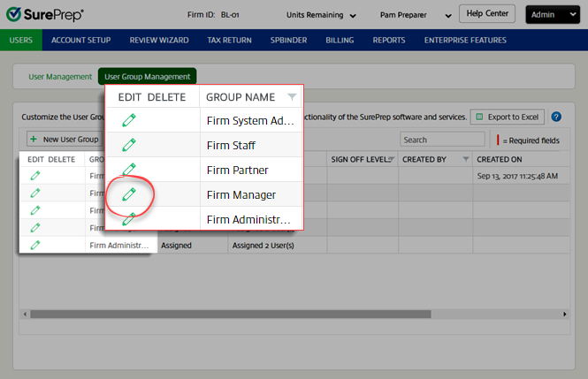Click Firm Staff edit pencil in enlarged callout
The height and width of the screenshot is (379, 588).
[129, 145]
